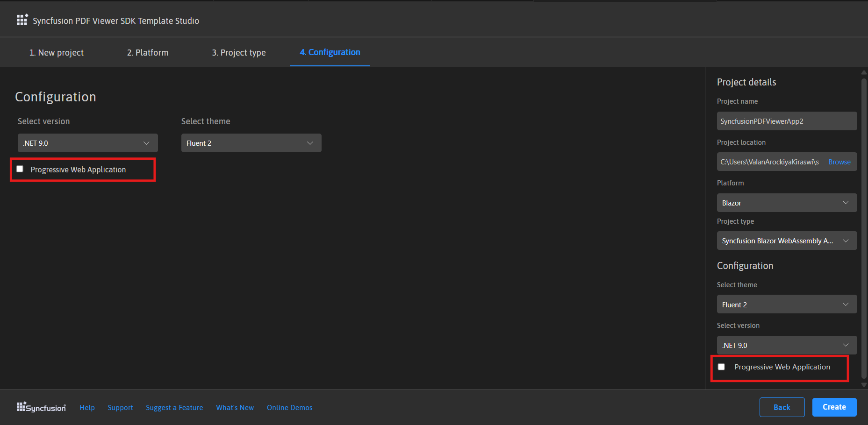
Task: Open the 3. Project type tab
Action: click(x=239, y=52)
